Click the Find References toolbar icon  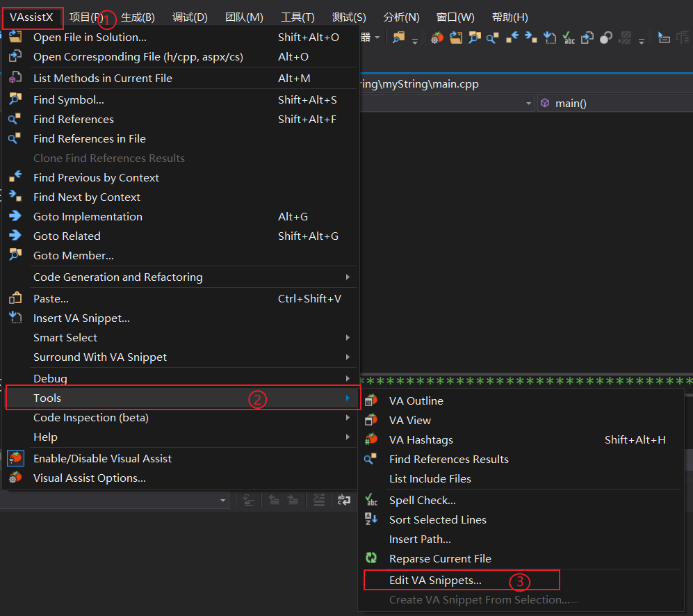pyautogui.click(x=492, y=38)
